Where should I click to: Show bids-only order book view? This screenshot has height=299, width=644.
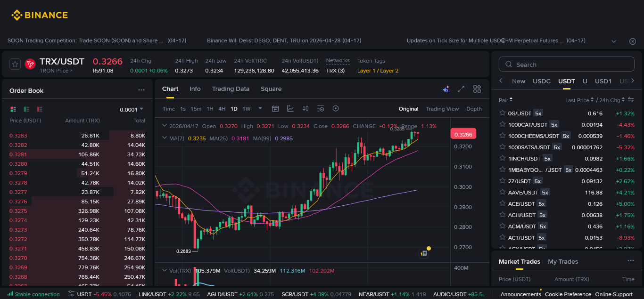(x=26, y=109)
